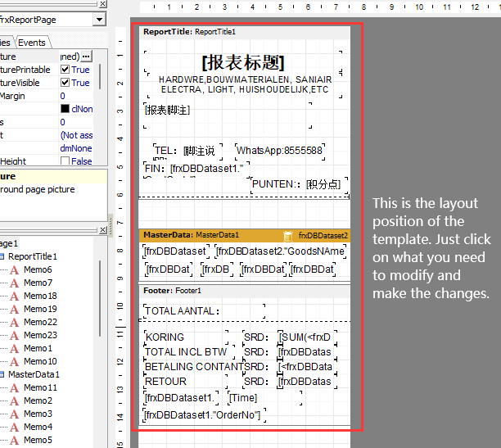
Task: Select the Memo4 icon in report tree
Action: click(14, 427)
